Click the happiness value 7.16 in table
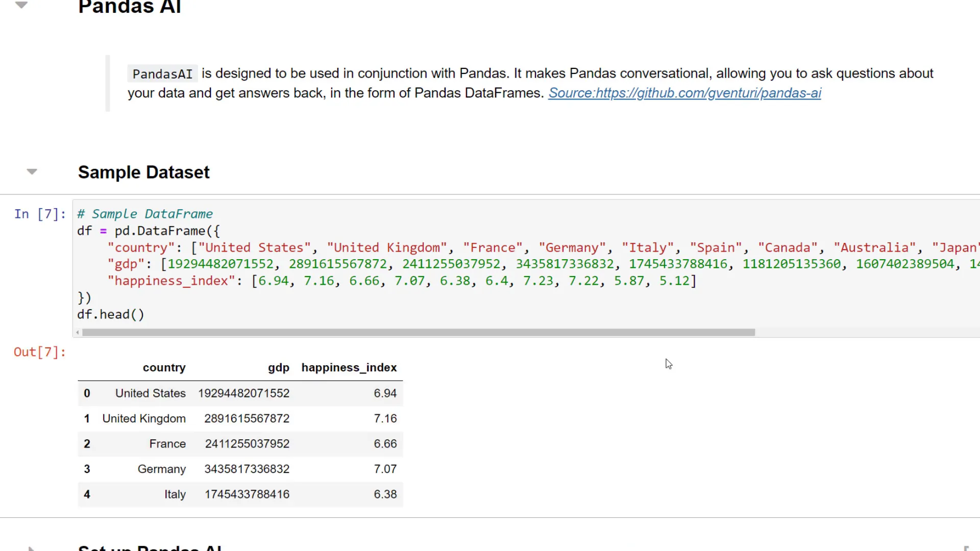The width and height of the screenshot is (980, 551). (385, 418)
